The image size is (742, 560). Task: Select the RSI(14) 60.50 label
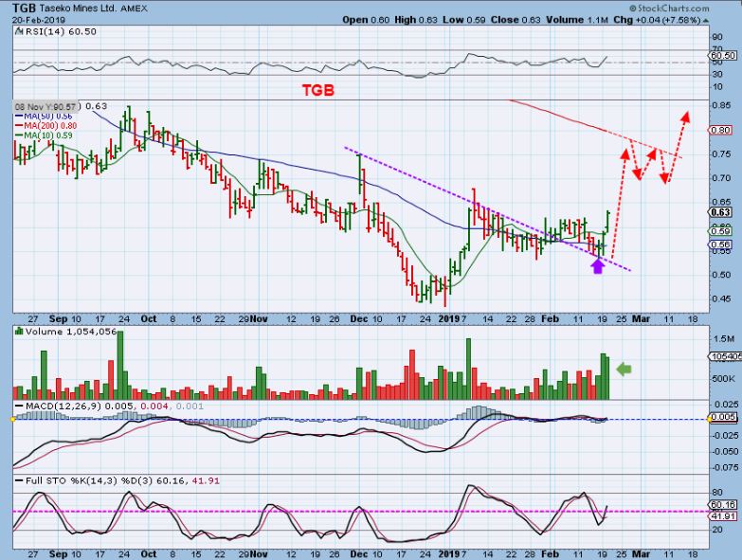tap(61, 31)
